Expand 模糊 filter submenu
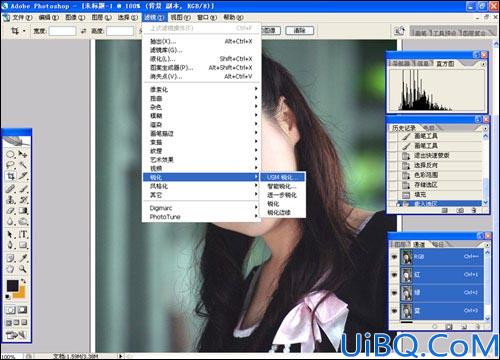The image size is (500, 360). (201, 116)
